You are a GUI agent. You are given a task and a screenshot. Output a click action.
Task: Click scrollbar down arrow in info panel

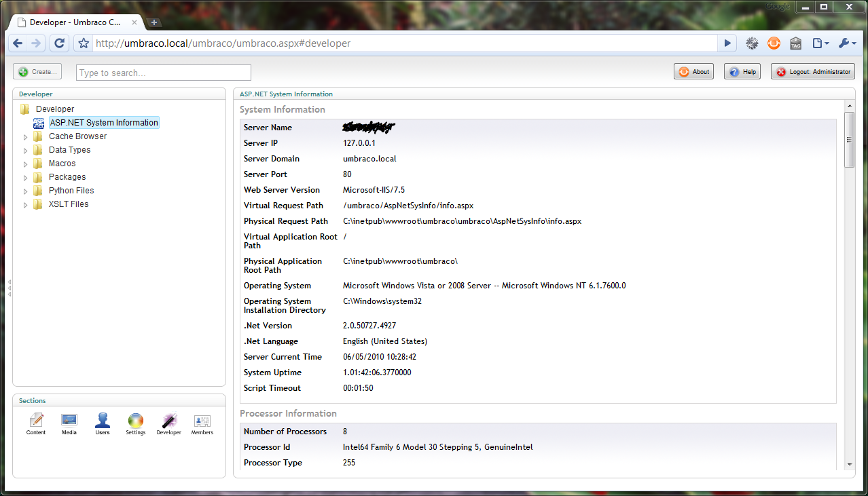849,465
